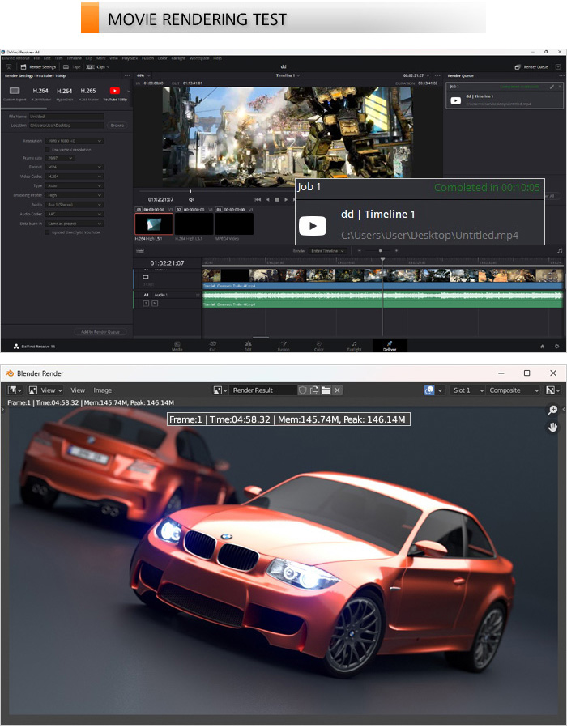This screenshot has height=728, width=567.
Task: Jump to first frame in viewer transport
Action: pos(258,200)
